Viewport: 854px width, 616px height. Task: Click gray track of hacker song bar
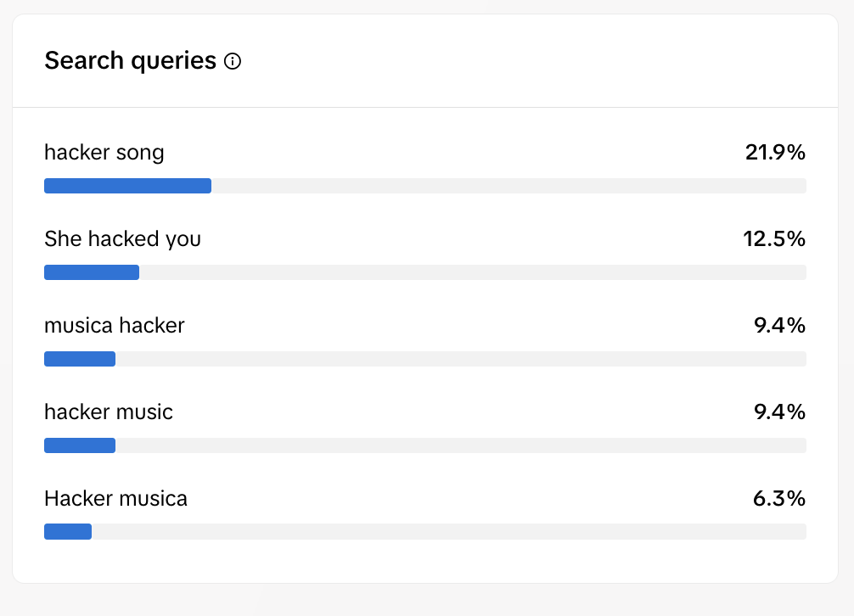tap(508, 186)
